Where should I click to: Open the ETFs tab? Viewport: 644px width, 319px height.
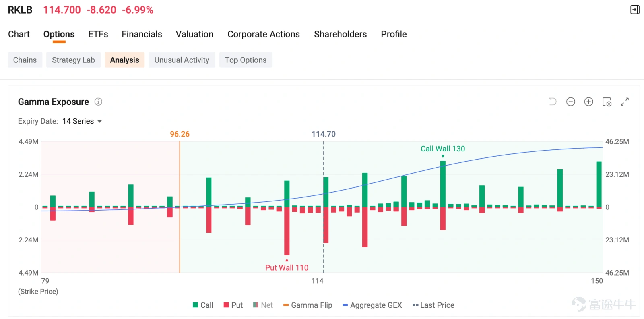pyautogui.click(x=98, y=34)
